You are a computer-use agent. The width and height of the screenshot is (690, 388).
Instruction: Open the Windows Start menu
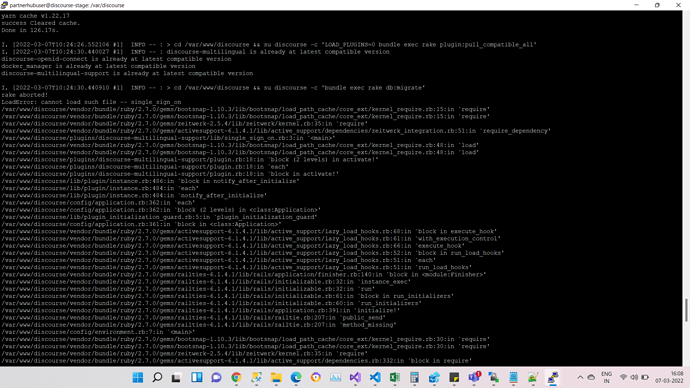[x=138, y=377]
